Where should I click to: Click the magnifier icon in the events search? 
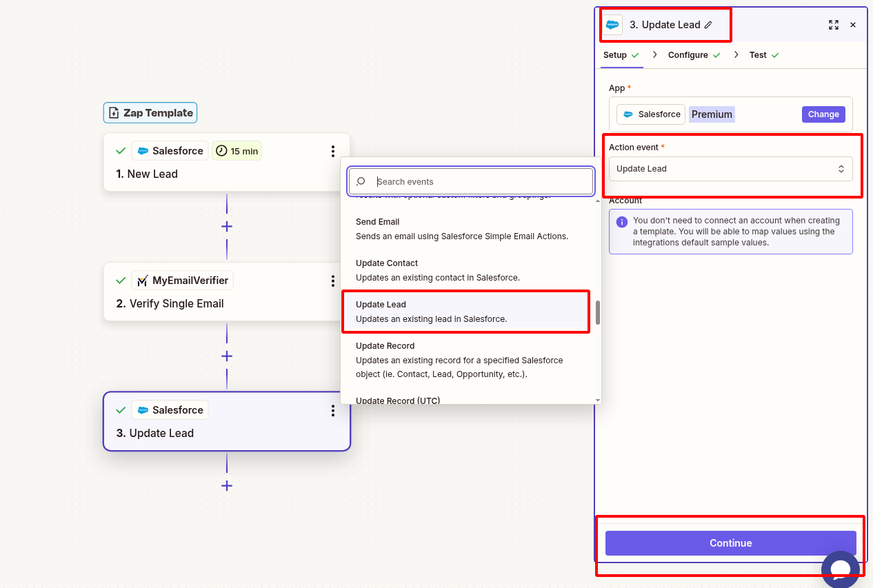[x=361, y=181]
